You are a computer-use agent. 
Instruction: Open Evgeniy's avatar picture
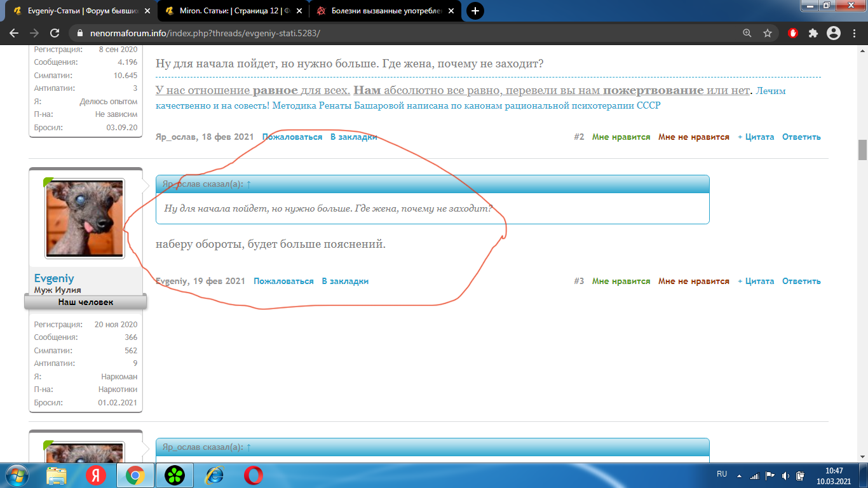point(85,218)
